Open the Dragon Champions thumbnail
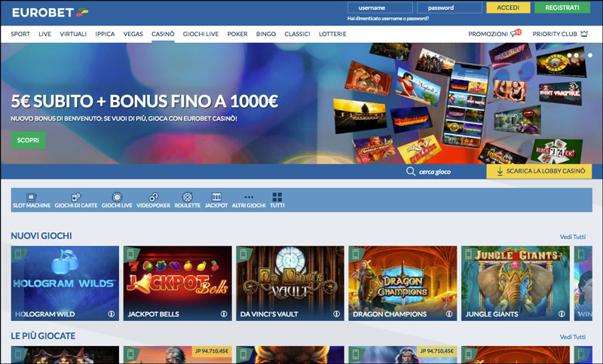The height and width of the screenshot is (364, 603). [x=403, y=283]
